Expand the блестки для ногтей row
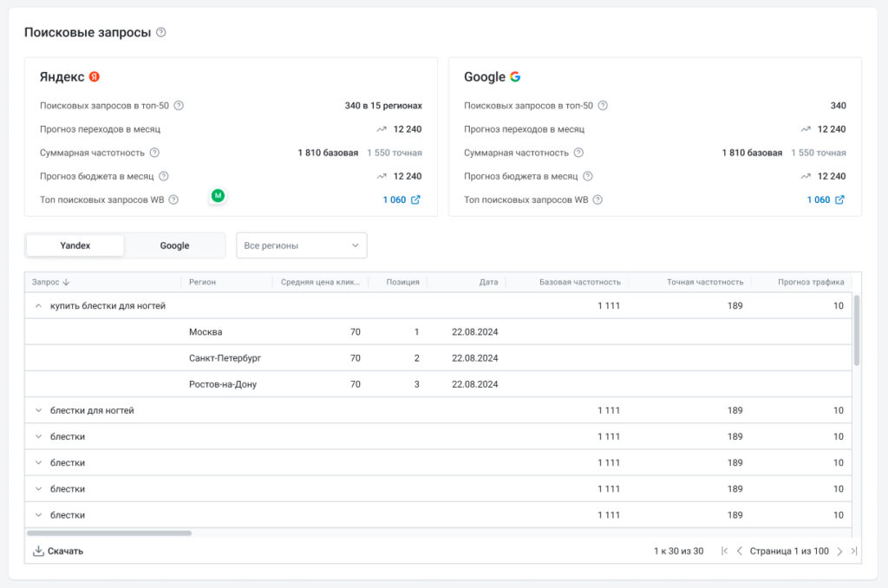888x588 pixels. pyautogui.click(x=38, y=410)
